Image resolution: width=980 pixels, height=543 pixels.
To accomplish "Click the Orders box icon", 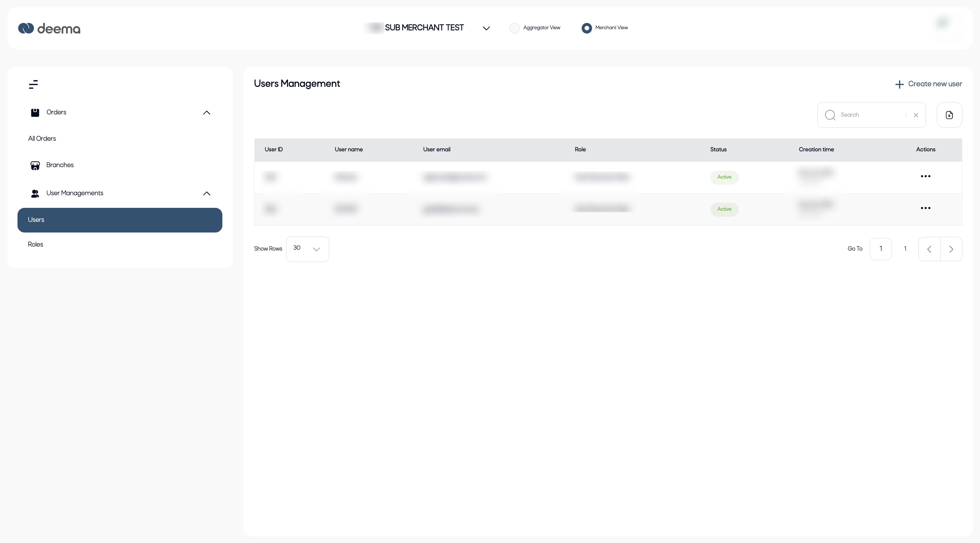I will click(x=35, y=112).
